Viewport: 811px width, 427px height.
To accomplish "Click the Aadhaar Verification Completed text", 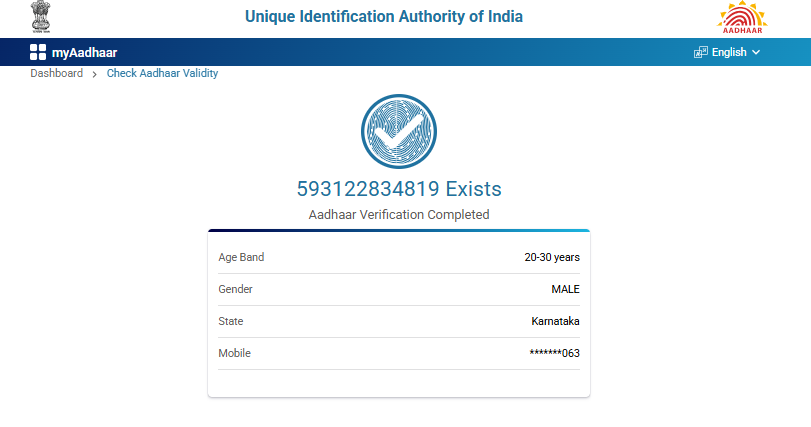I will point(399,214).
